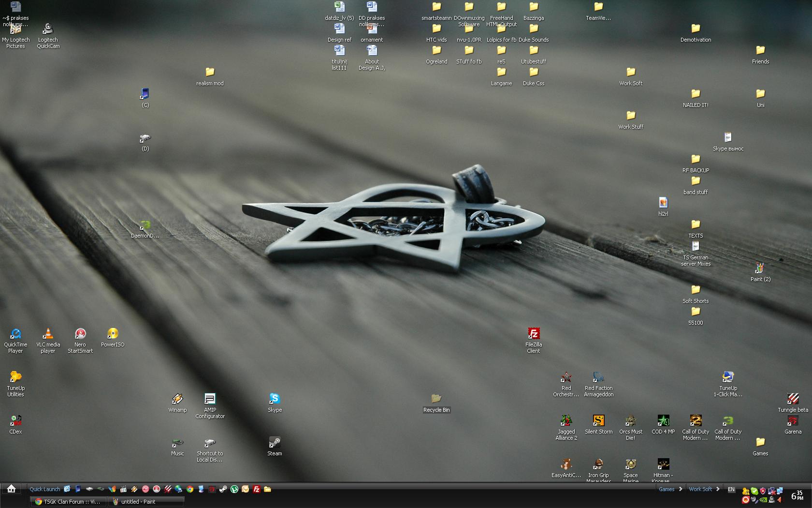The image size is (812, 508).
Task: Launch VLC media player
Action: pyautogui.click(x=48, y=334)
